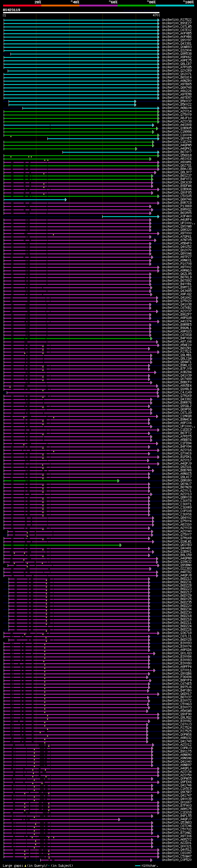Screen dimensions: 197x868
Task: Open hit UniRef100_A7PSQ5
Action: point(177,67)
